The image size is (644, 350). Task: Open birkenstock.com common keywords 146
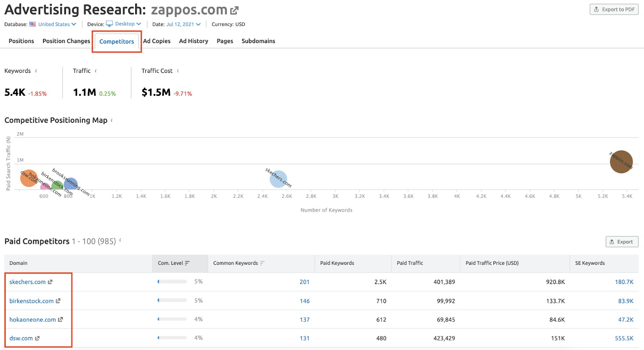(x=305, y=301)
